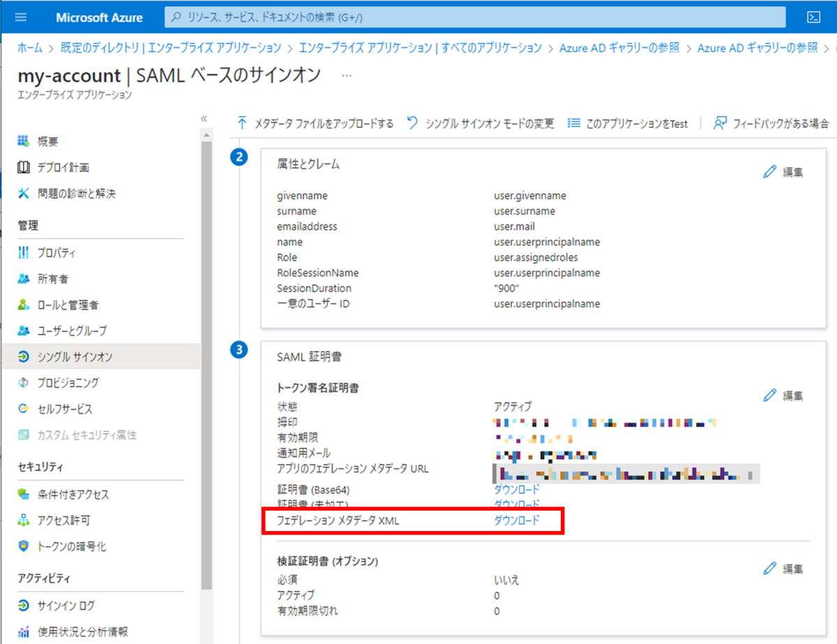The width and height of the screenshot is (837, 644).
Task: Click the feedback person icon in toolbar
Action: pyautogui.click(x=720, y=123)
